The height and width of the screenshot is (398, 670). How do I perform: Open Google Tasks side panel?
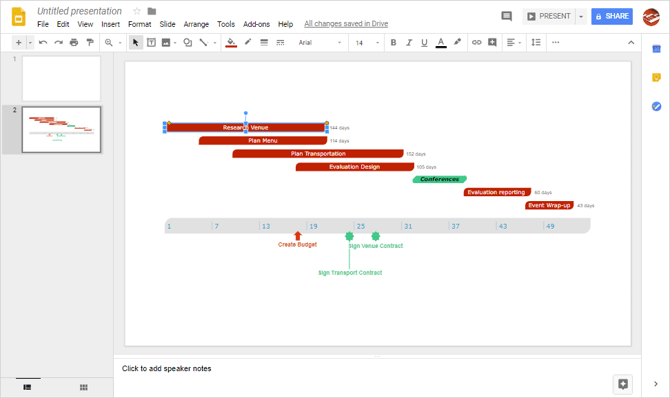(656, 106)
